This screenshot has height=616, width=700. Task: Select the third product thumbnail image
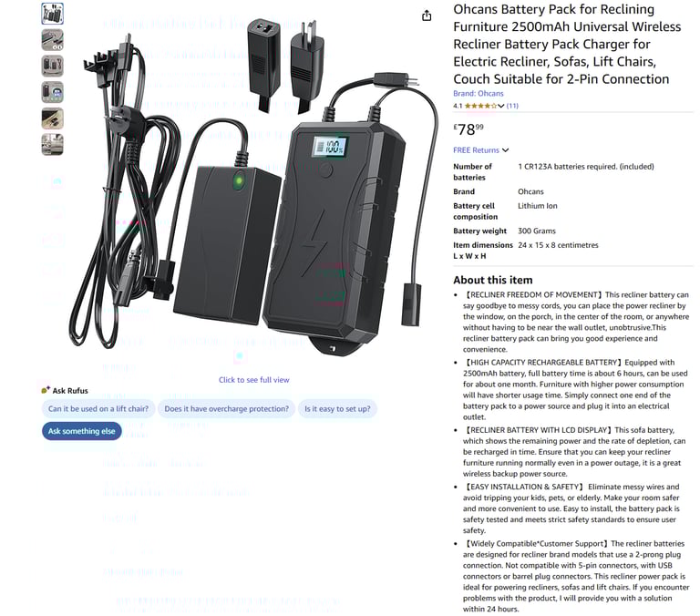(52, 66)
